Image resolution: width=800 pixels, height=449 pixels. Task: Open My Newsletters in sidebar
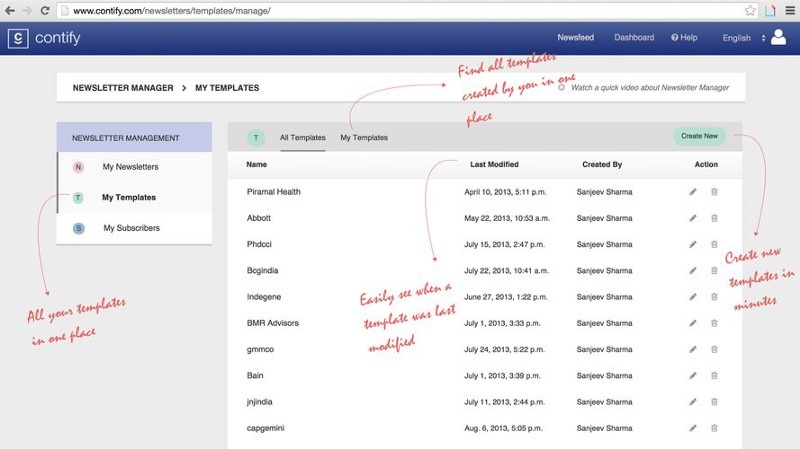coord(130,167)
